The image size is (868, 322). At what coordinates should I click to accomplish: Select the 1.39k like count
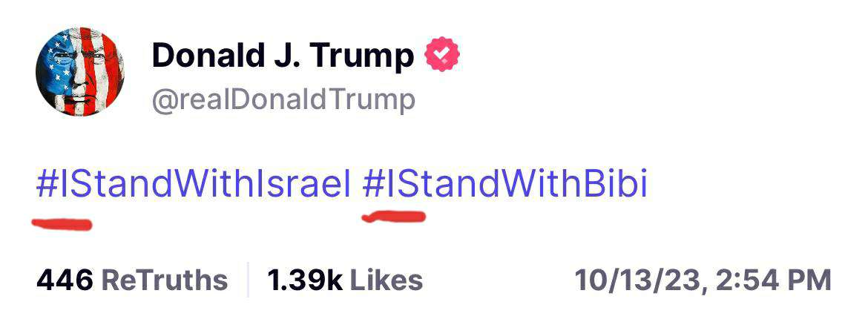tap(304, 280)
